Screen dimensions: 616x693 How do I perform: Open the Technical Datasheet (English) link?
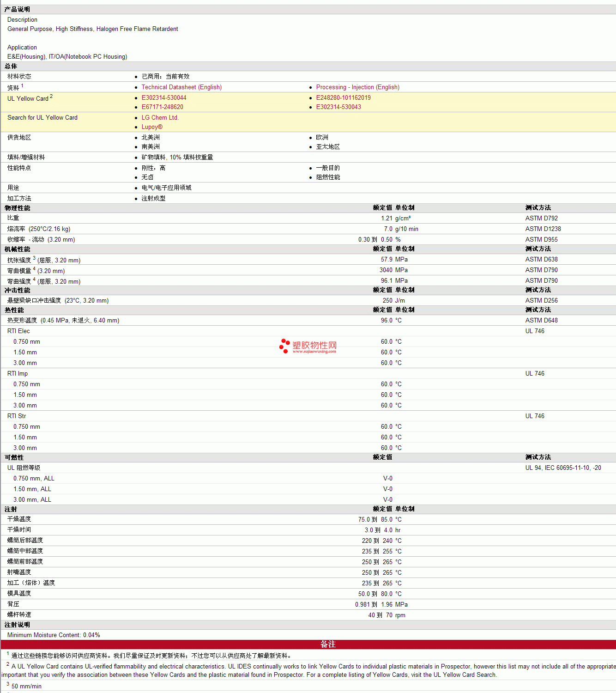coord(181,87)
